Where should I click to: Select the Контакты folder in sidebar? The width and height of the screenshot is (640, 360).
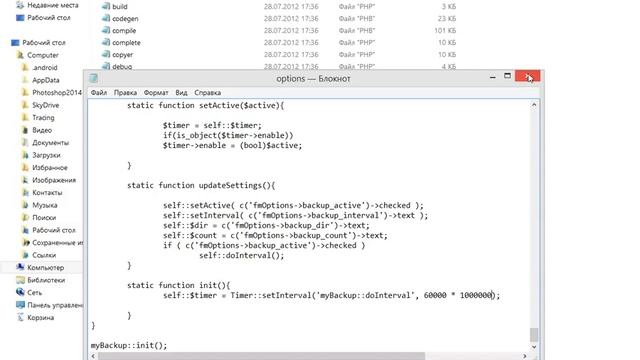click(x=47, y=193)
